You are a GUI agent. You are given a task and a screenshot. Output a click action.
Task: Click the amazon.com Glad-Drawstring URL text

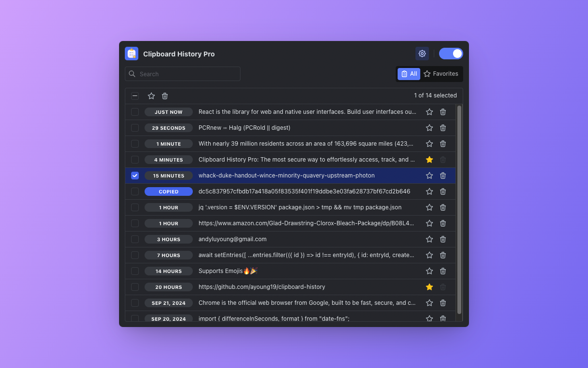click(x=307, y=223)
